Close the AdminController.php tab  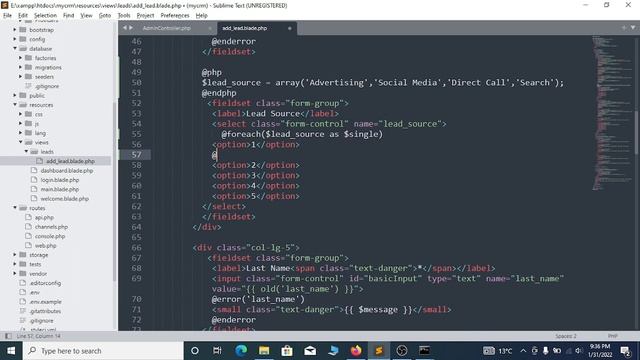click(210, 28)
